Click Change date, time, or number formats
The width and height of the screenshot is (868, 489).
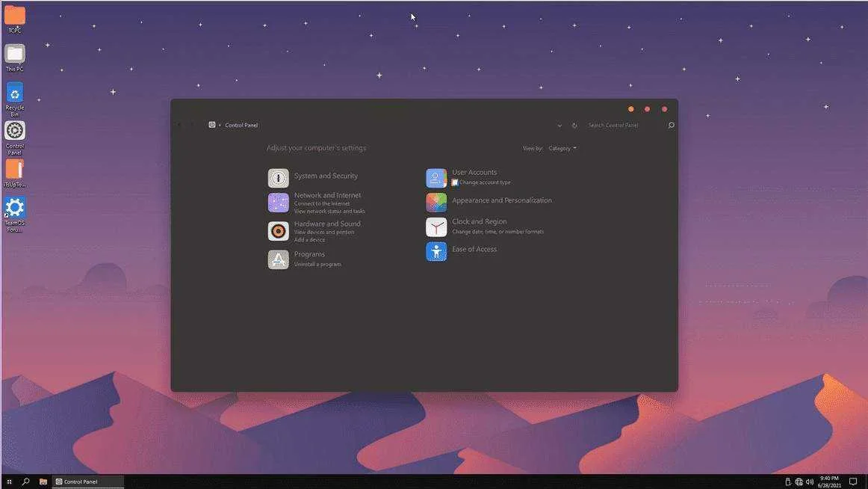497,232
